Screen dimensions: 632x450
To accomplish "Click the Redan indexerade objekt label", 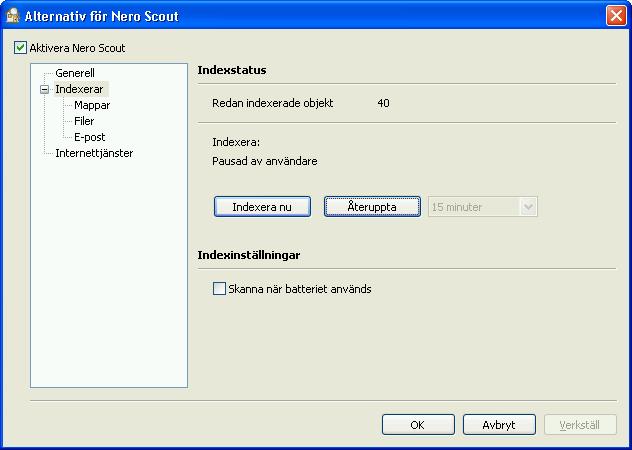I will click(273, 103).
